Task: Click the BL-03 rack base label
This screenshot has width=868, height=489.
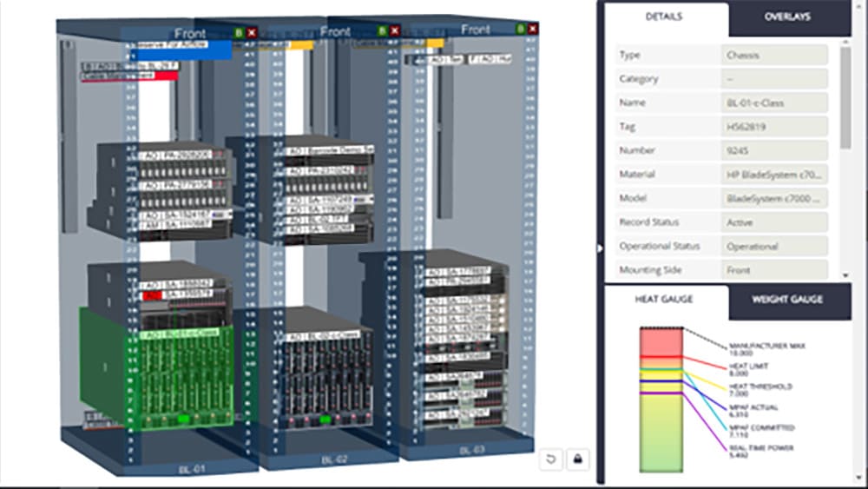Action: click(470, 450)
